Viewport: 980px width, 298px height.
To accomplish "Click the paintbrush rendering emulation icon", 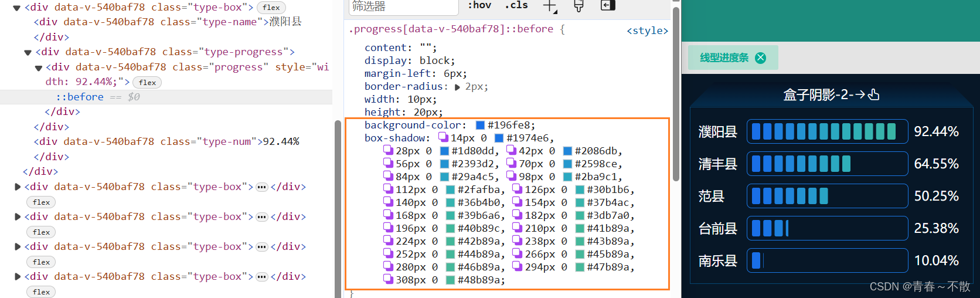I will [579, 6].
